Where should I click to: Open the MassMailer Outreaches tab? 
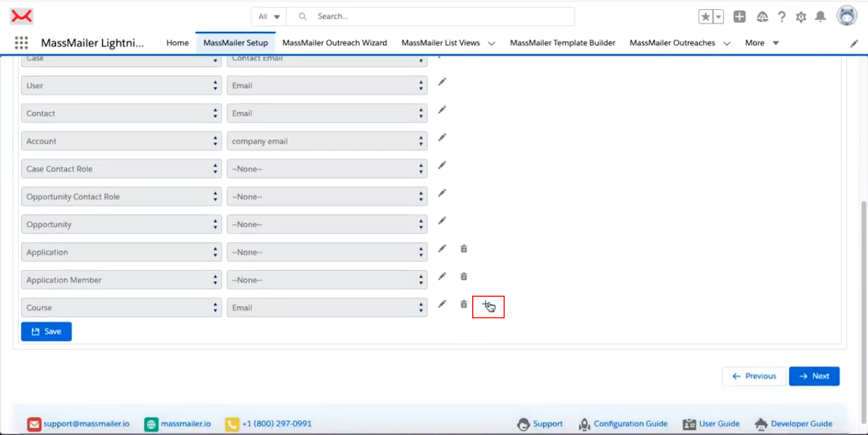coord(672,42)
